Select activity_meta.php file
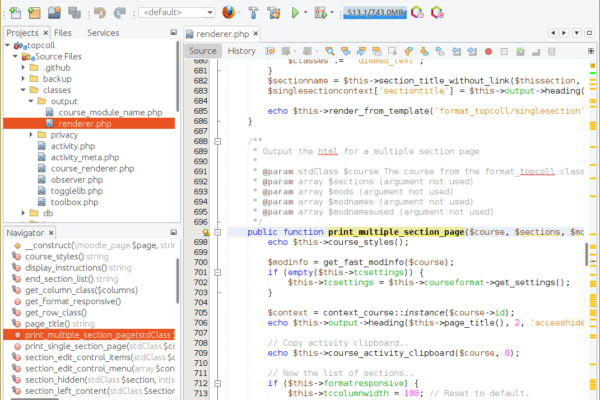 85,157
